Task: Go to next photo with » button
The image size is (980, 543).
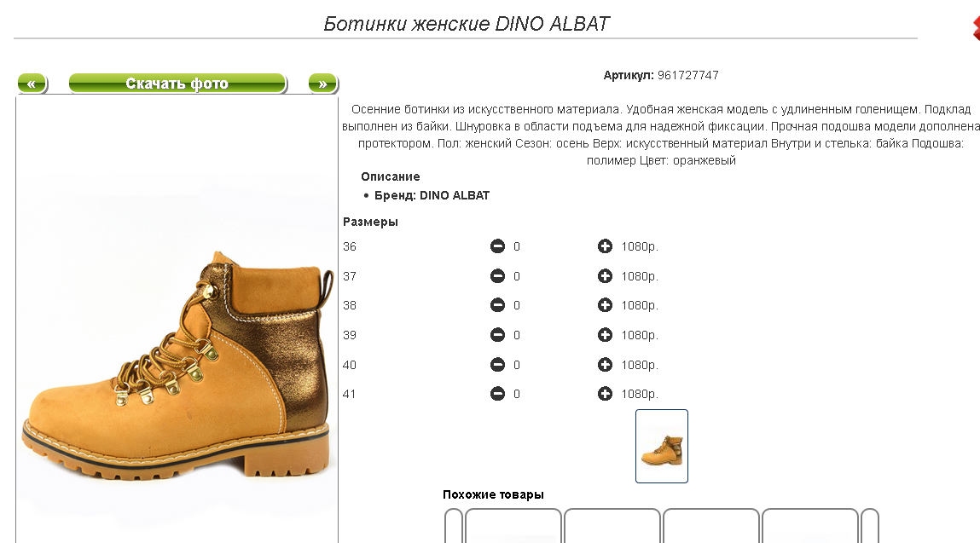Action: 323,83
